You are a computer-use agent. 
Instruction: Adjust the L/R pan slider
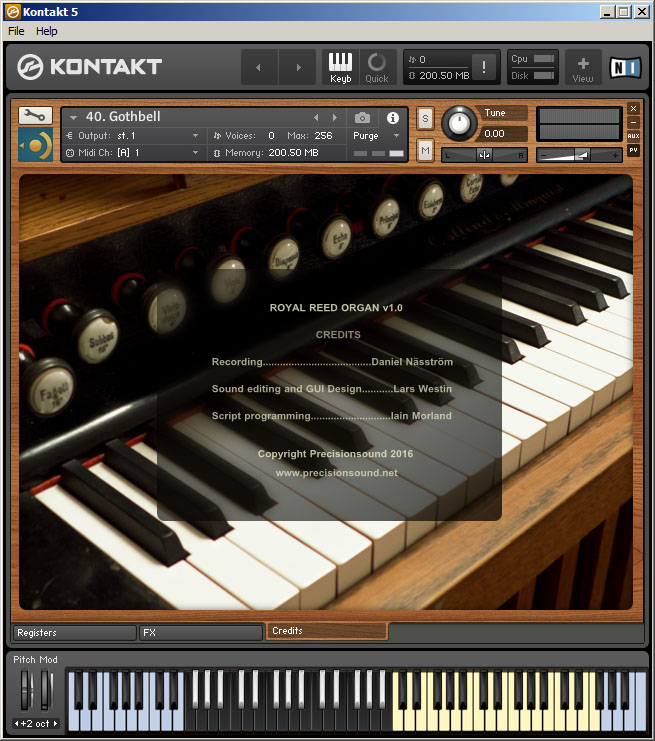click(x=484, y=155)
